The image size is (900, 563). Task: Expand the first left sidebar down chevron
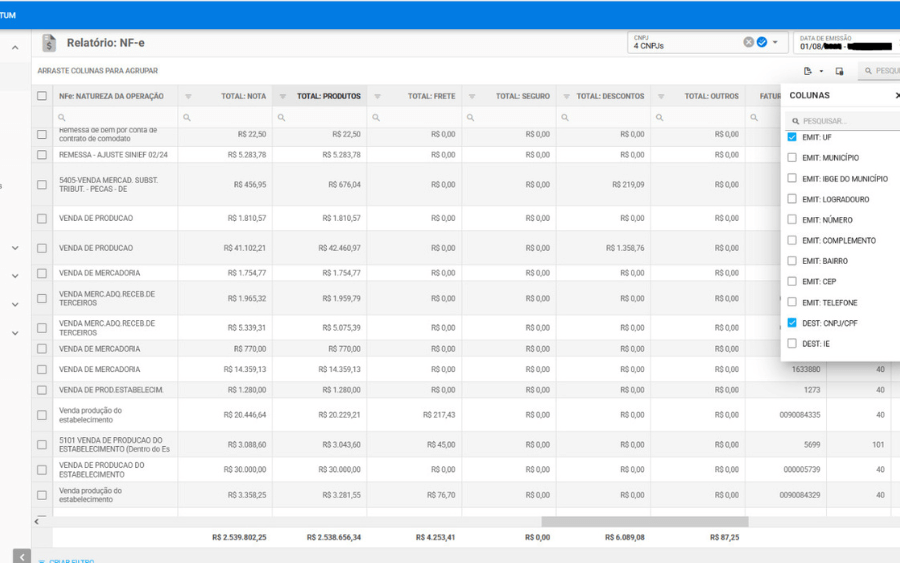click(15, 248)
